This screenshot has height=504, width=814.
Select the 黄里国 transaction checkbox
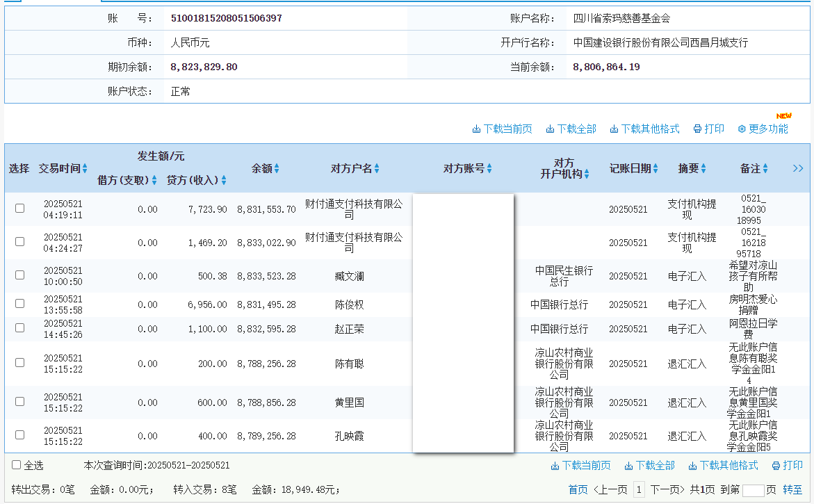pos(19,401)
